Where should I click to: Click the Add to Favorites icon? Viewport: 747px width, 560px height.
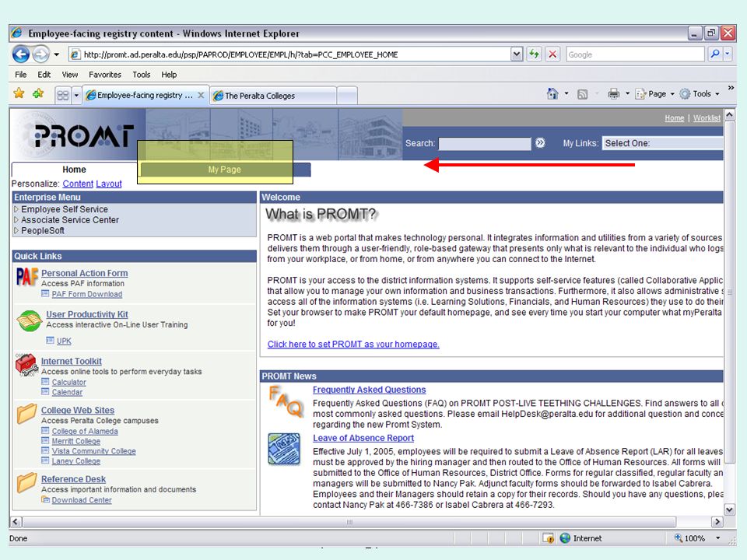coord(38,93)
